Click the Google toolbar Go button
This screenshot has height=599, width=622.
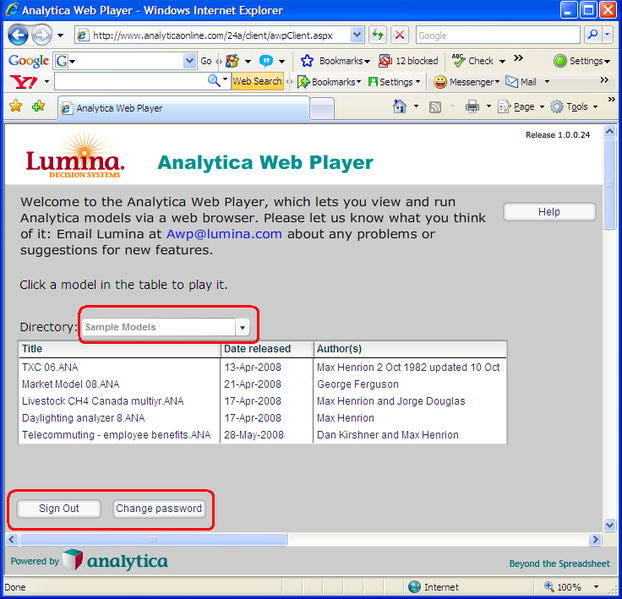[x=206, y=61]
